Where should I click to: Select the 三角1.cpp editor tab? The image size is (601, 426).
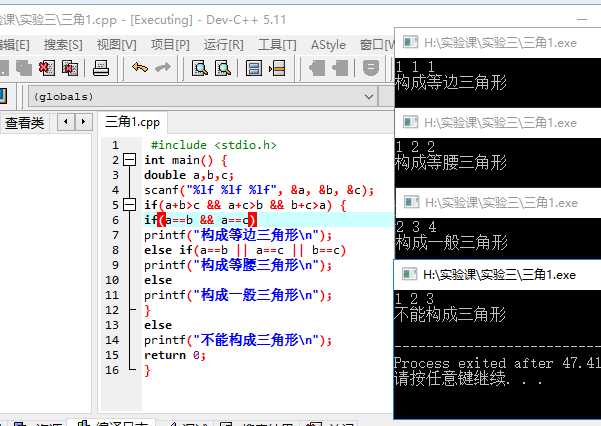(x=133, y=123)
